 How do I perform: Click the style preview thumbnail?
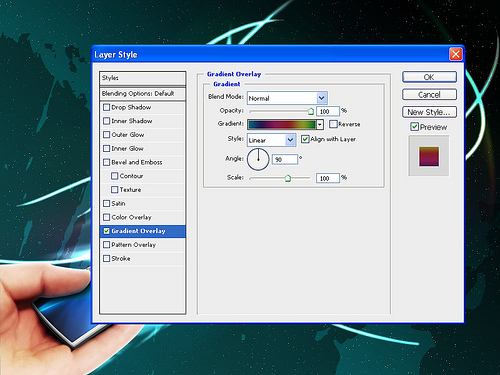(x=429, y=156)
